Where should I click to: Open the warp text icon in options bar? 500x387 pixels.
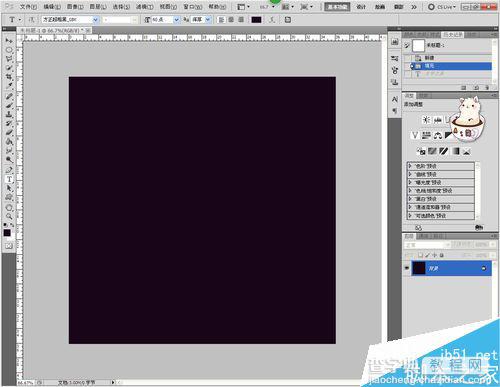(x=272, y=20)
